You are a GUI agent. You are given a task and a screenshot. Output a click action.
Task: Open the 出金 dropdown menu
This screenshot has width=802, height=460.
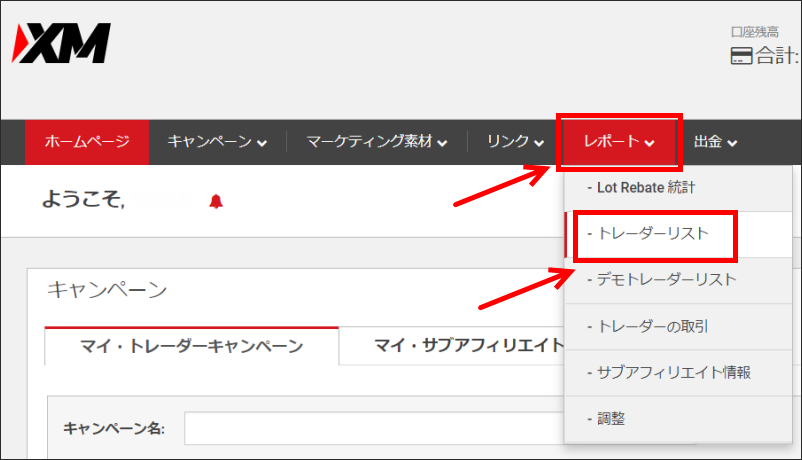click(715, 142)
